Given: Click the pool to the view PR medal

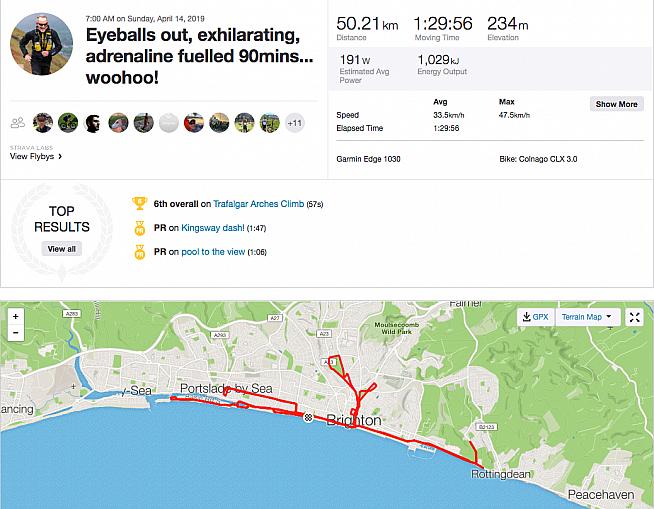Looking at the screenshot, I should [x=140, y=252].
